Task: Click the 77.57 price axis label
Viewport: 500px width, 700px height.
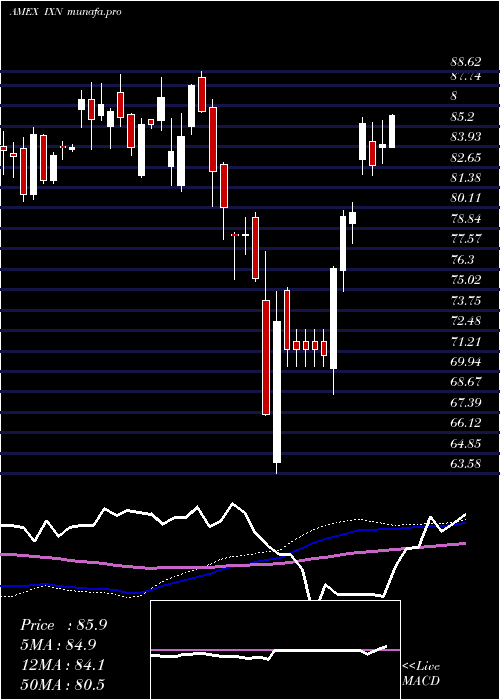Action: pyautogui.click(x=466, y=239)
